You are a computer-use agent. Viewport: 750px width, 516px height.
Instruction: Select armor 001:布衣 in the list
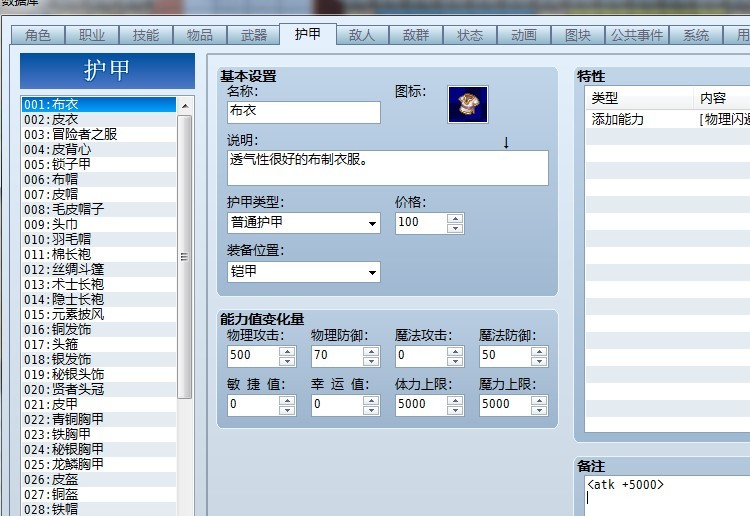point(99,104)
